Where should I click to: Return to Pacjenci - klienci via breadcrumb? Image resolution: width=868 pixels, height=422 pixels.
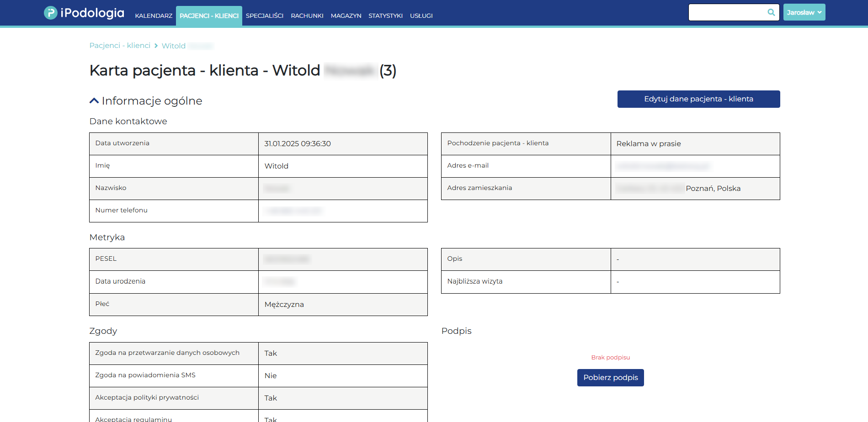120,45
